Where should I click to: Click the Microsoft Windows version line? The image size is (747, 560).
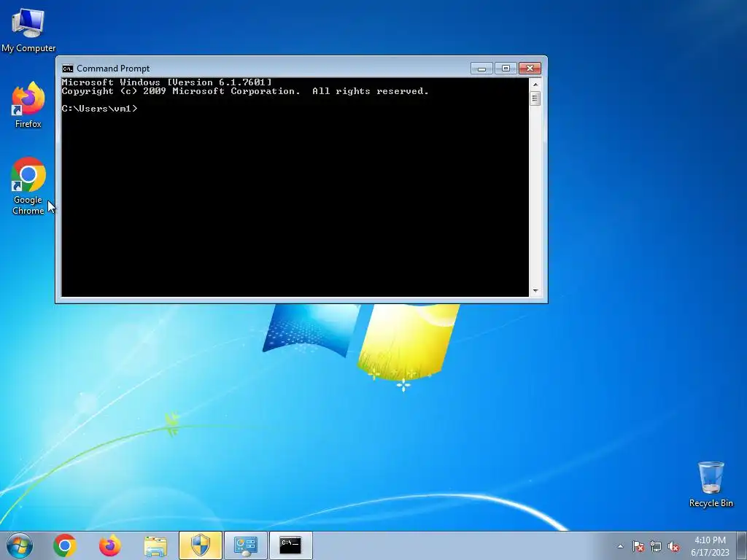(167, 82)
